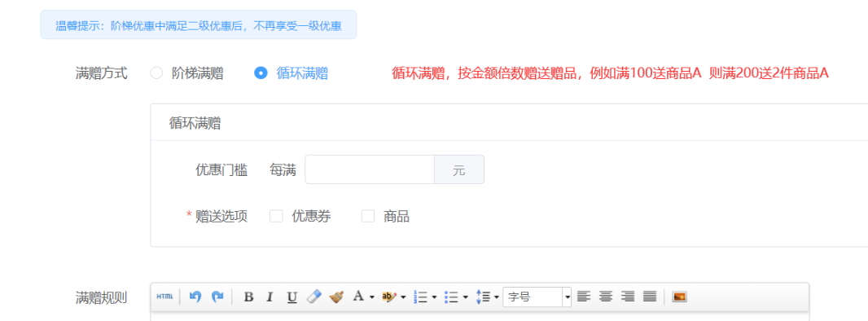Check the 商品 gift option
Image resolution: width=868 pixels, height=321 pixels.
coord(368,217)
